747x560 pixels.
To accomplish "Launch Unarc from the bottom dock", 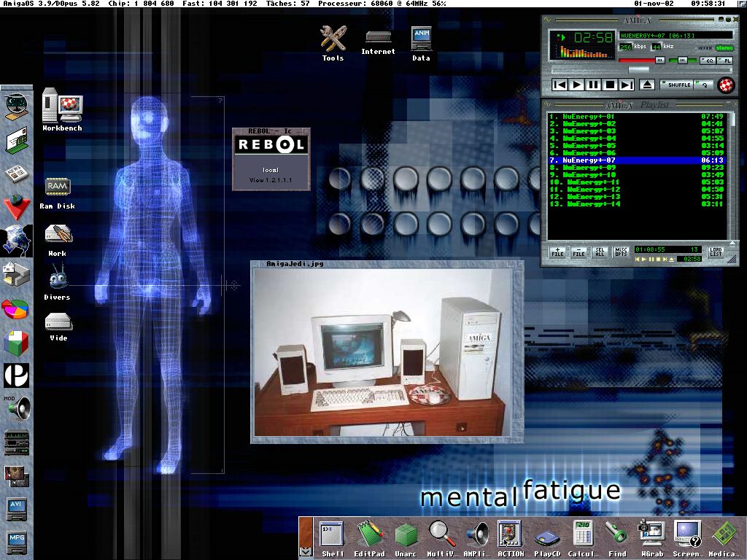I will click(406, 539).
